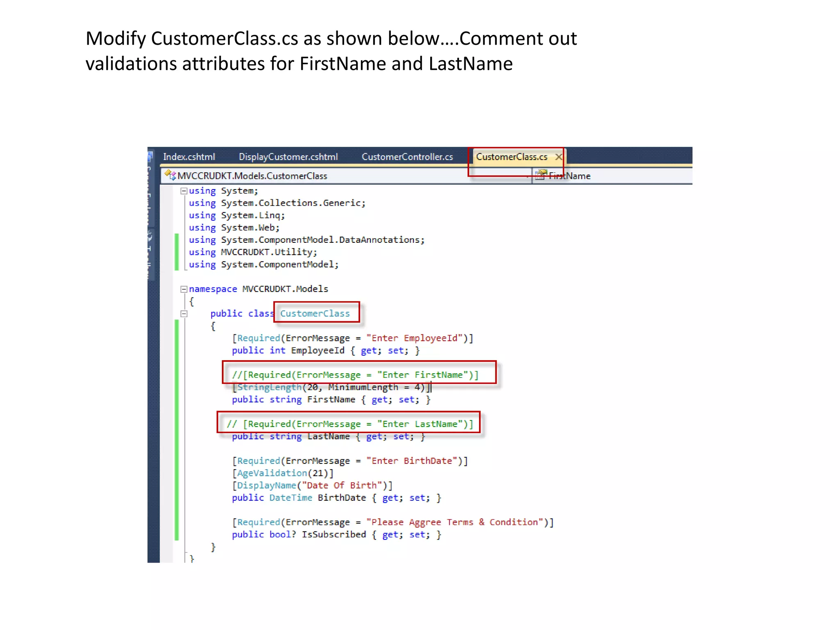Click the CustomerClass type name in code

315,314
